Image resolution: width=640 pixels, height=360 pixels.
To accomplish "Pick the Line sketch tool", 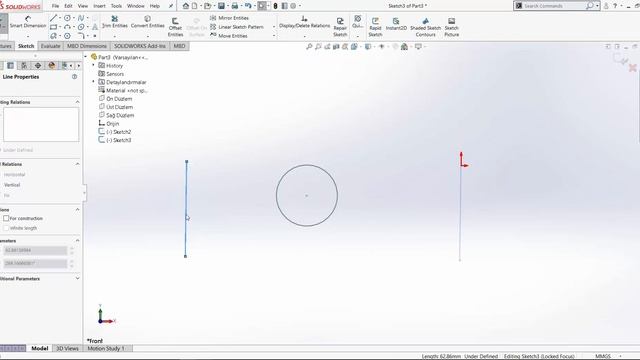I will tap(53, 18).
